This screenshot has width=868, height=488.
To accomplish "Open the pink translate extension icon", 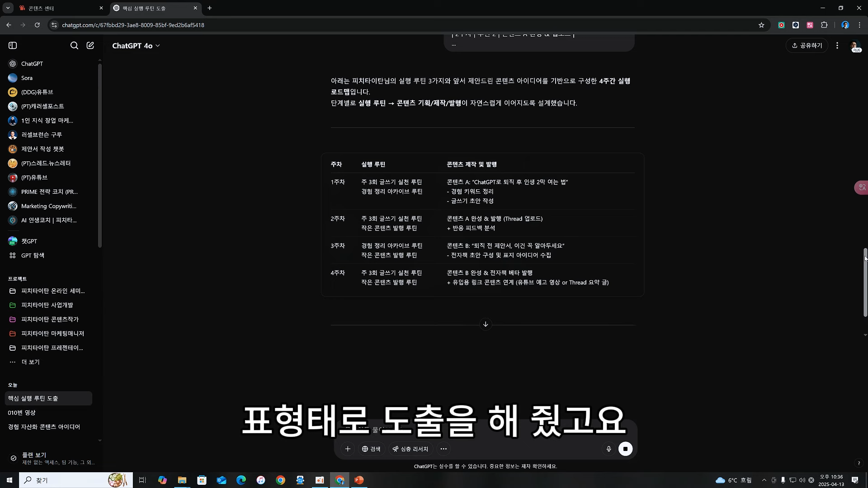I will 810,25.
